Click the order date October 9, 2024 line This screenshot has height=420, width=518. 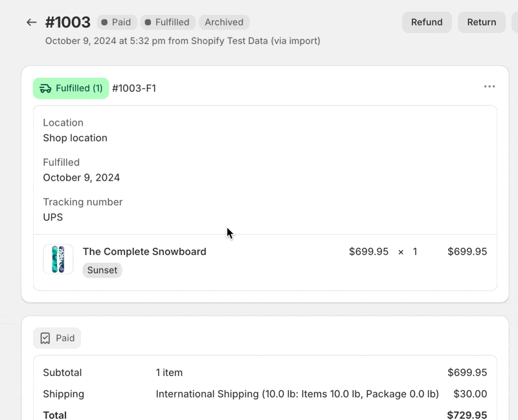(183, 41)
